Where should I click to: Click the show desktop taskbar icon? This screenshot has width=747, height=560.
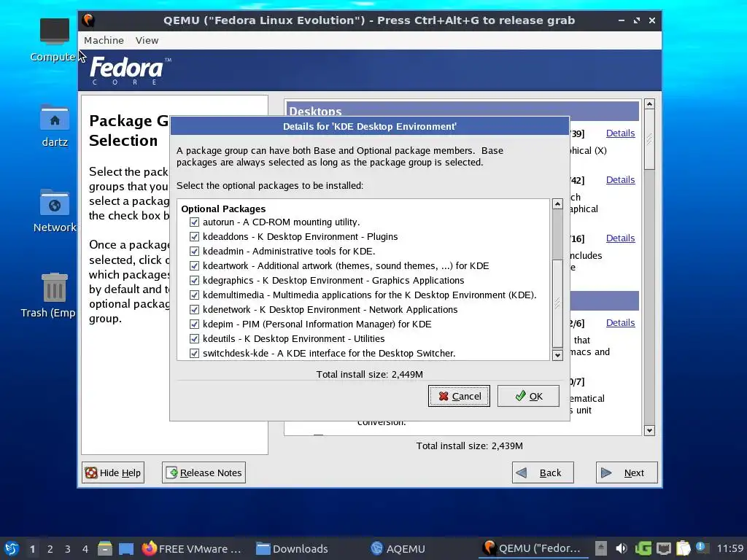[126, 548]
